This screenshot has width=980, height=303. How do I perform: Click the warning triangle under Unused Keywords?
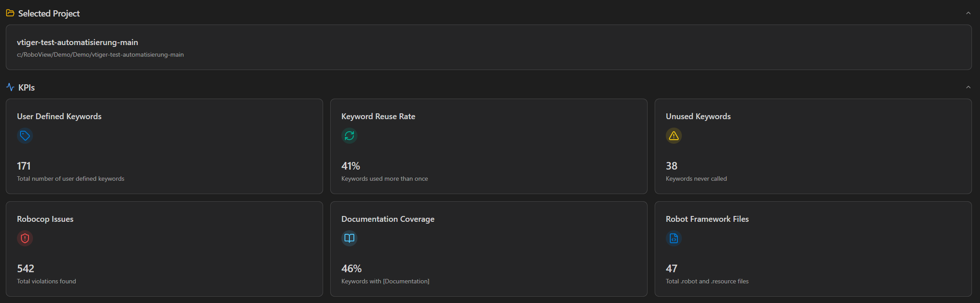674,136
